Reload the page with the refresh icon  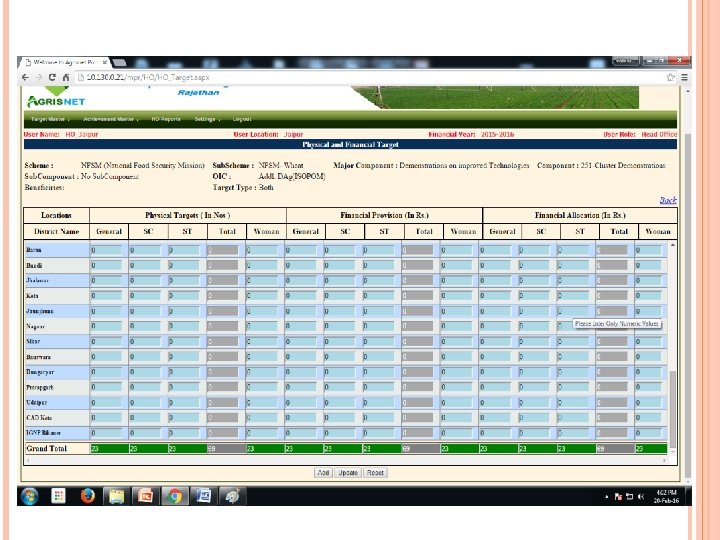(x=52, y=77)
